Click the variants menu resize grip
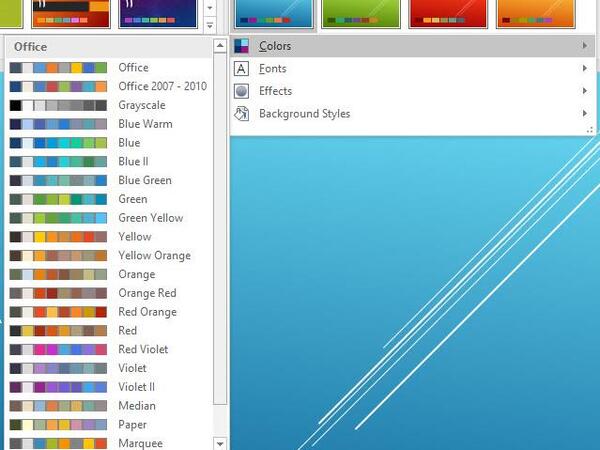Viewport: 600px width, 450px height. (x=590, y=130)
